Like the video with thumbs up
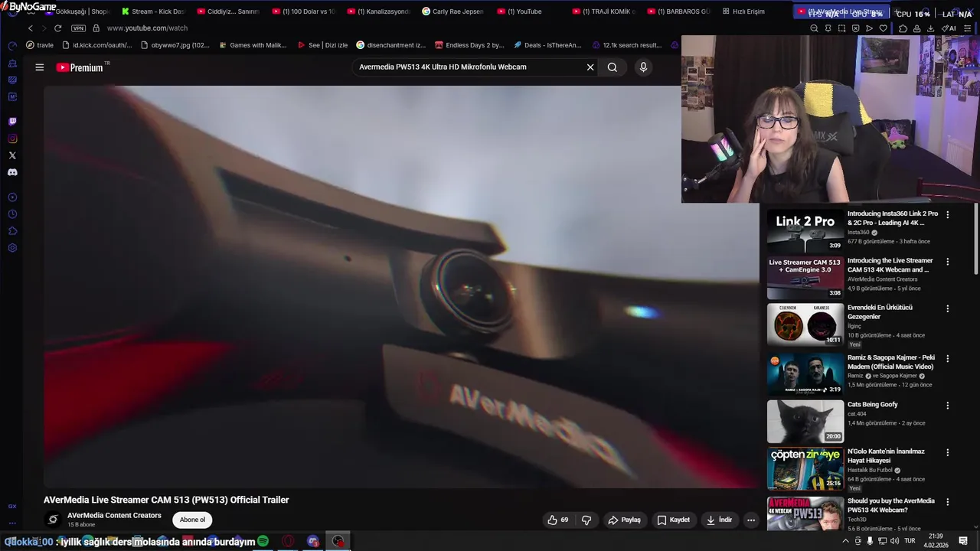This screenshot has height=551, width=980. (557, 520)
